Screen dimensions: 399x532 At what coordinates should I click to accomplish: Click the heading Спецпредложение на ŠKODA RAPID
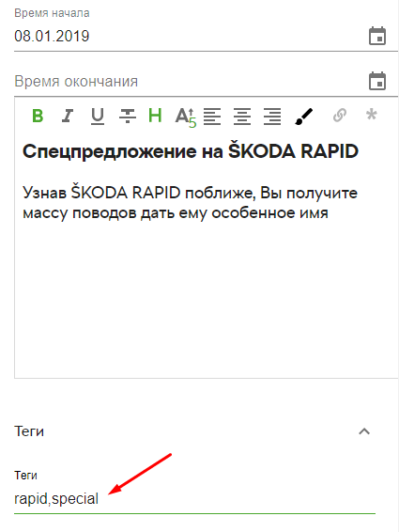[191, 151]
